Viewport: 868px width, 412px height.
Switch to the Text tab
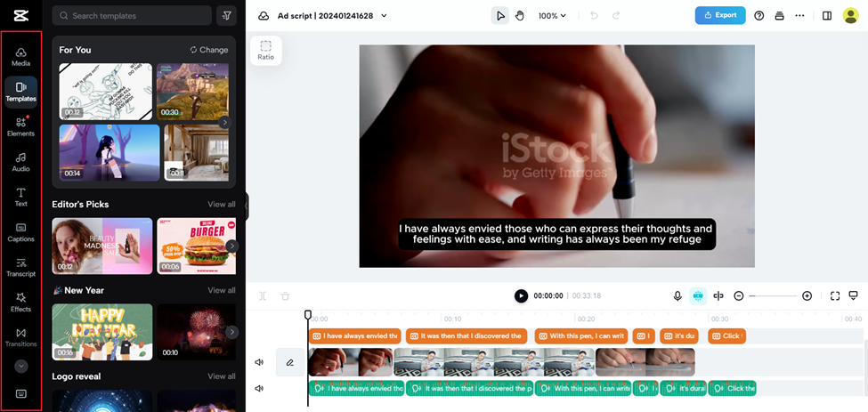pos(20,197)
